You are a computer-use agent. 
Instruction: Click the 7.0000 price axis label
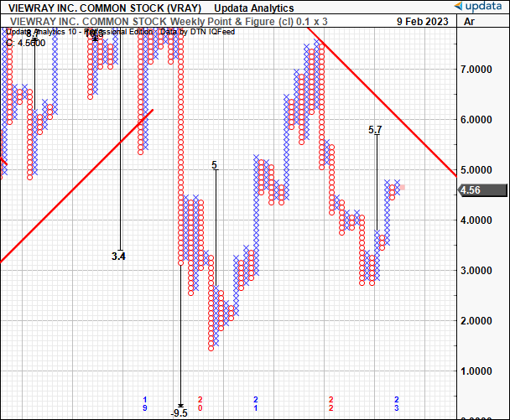coord(476,70)
